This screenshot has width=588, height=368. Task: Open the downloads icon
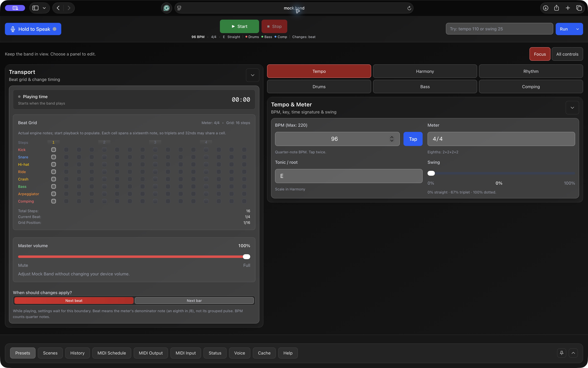coord(545,8)
